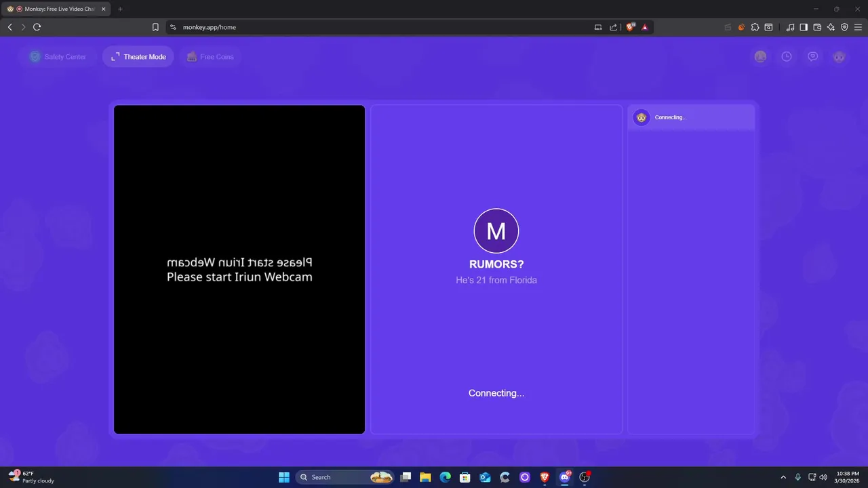Open File Explorer from taskbar
868x488 pixels.
tap(425, 477)
